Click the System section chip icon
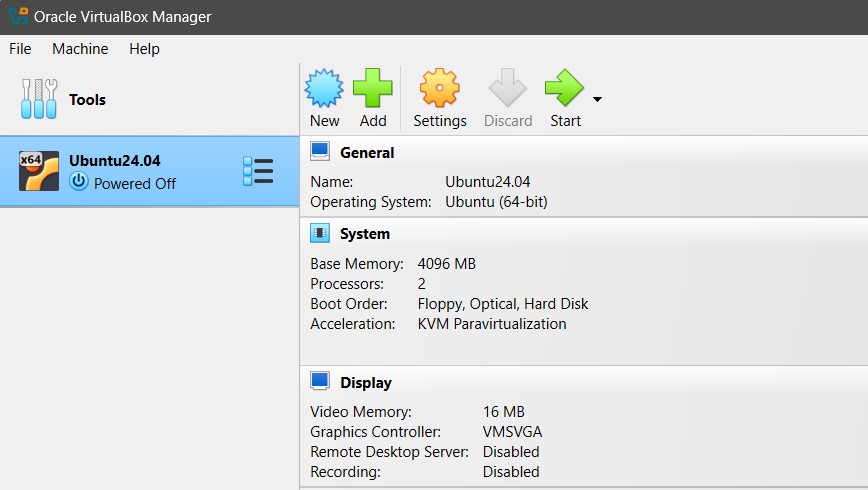This screenshot has height=490, width=868. click(320, 233)
